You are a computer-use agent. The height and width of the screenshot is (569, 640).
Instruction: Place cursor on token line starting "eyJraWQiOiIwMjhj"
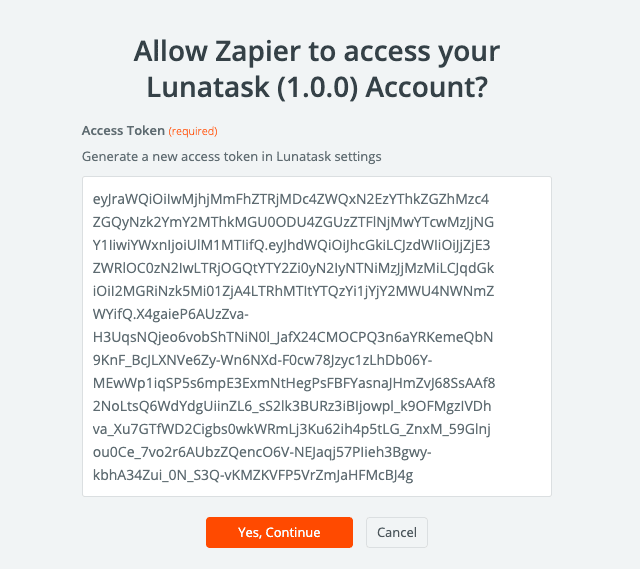click(290, 198)
